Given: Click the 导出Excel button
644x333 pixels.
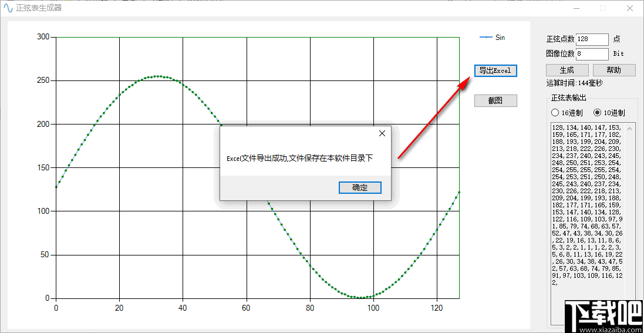Looking at the screenshot, I should [495, 70].
